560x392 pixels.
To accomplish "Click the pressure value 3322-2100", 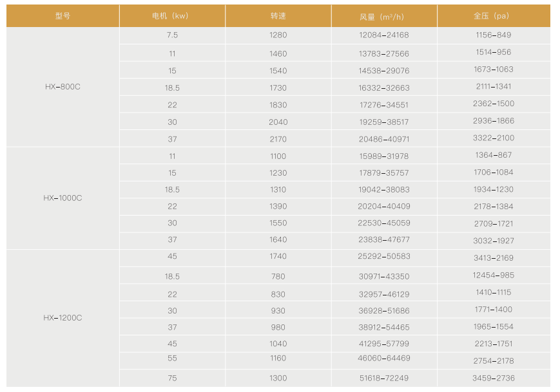I will [x=493, y=138].
